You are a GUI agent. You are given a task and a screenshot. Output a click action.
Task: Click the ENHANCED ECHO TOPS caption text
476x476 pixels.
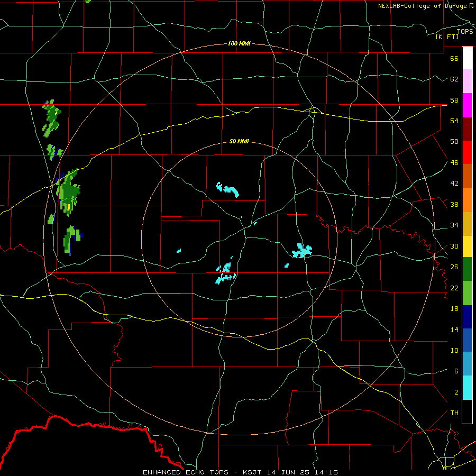[x=186, y=472]
